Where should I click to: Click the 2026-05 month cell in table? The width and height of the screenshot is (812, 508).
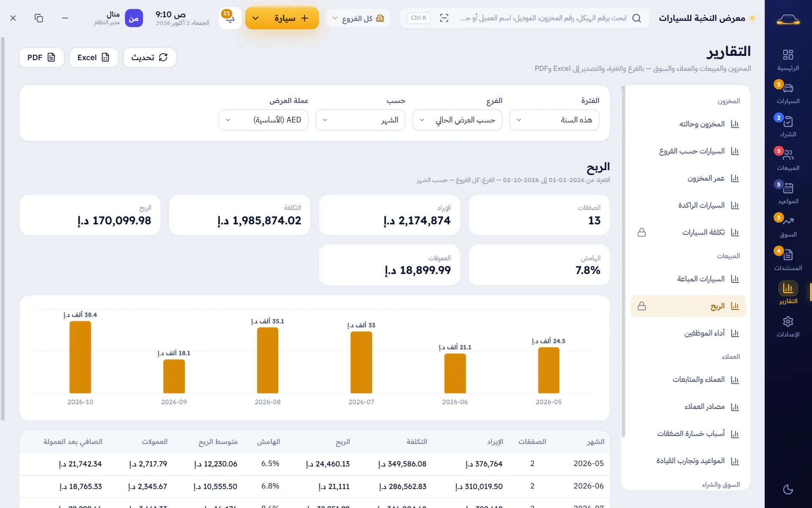(588, 464)
